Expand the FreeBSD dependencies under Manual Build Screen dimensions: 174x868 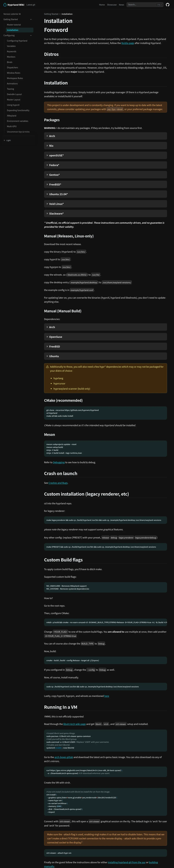[x=105, y=346]
